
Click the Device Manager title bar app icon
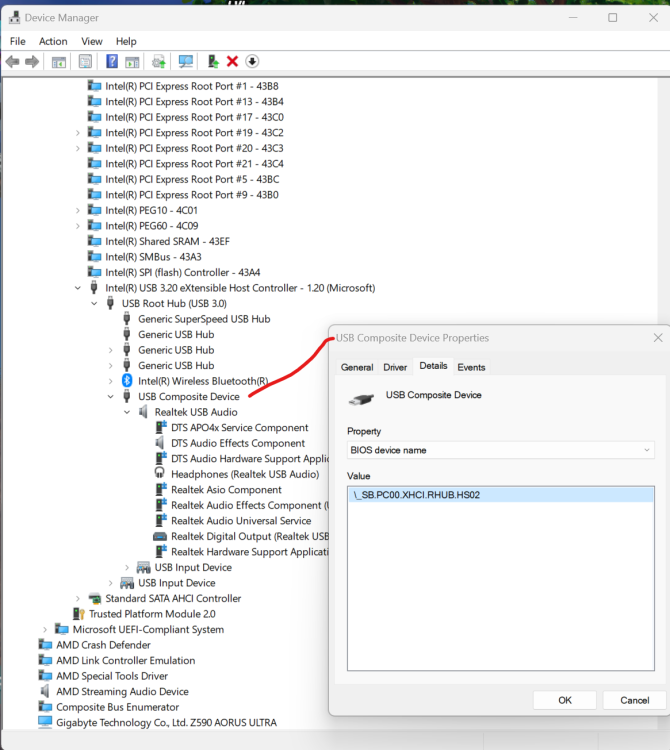click(14, 18)
